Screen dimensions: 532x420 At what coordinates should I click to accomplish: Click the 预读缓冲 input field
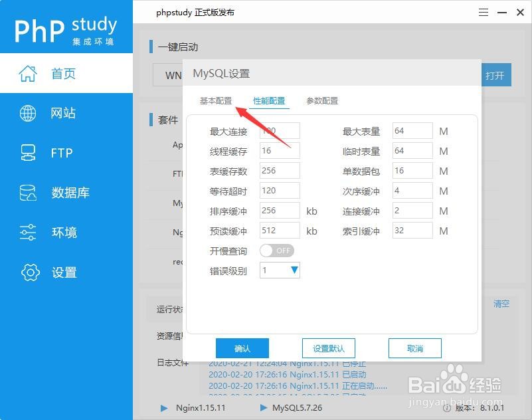280,230
